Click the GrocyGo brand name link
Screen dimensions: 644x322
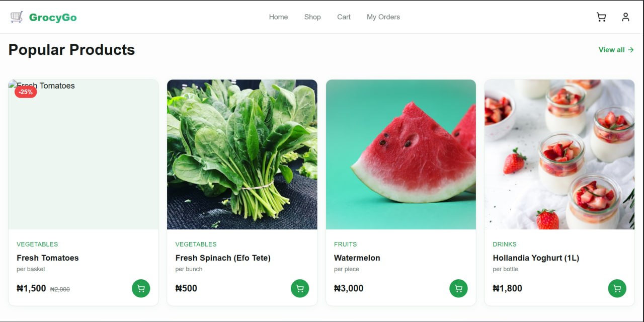pos(53,18)
